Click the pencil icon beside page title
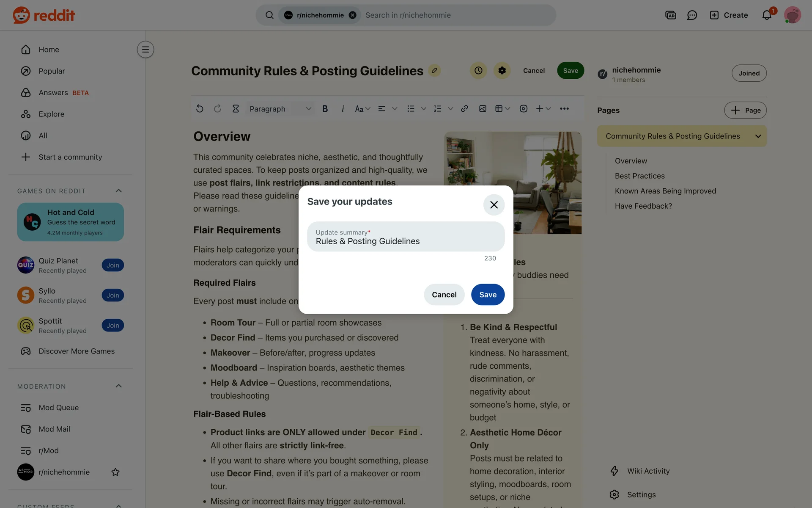This screenshot has height=508, width=812. 434,70
